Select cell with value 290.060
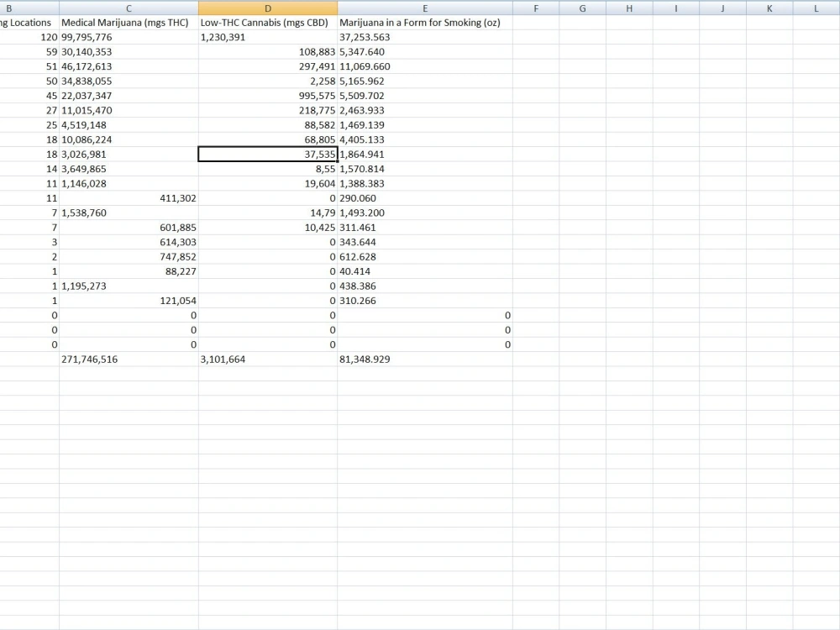 coord(425,198)
